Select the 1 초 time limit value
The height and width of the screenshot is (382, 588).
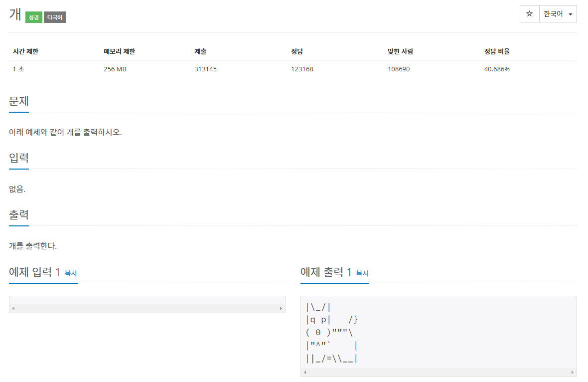tap(18, 69)
